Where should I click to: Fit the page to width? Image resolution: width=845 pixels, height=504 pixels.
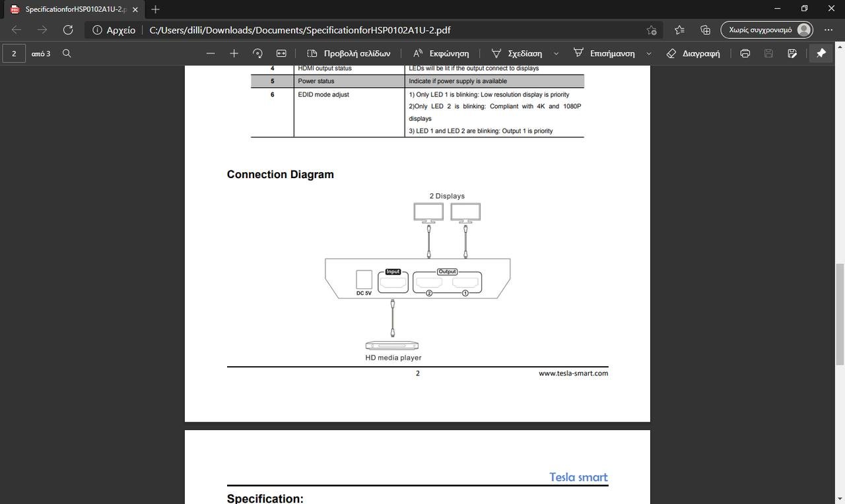point(281,53)
